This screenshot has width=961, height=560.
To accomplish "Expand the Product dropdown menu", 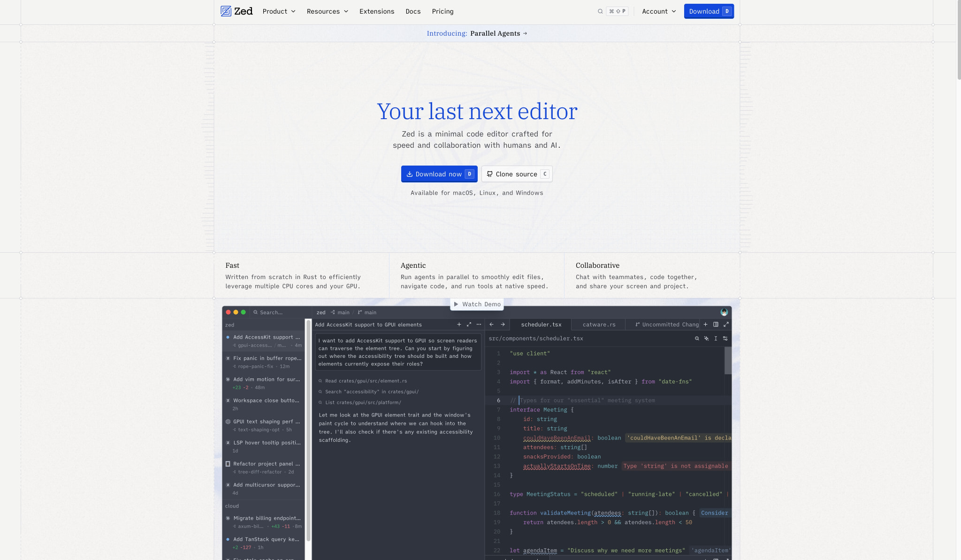I will click(x=279, y=11).
